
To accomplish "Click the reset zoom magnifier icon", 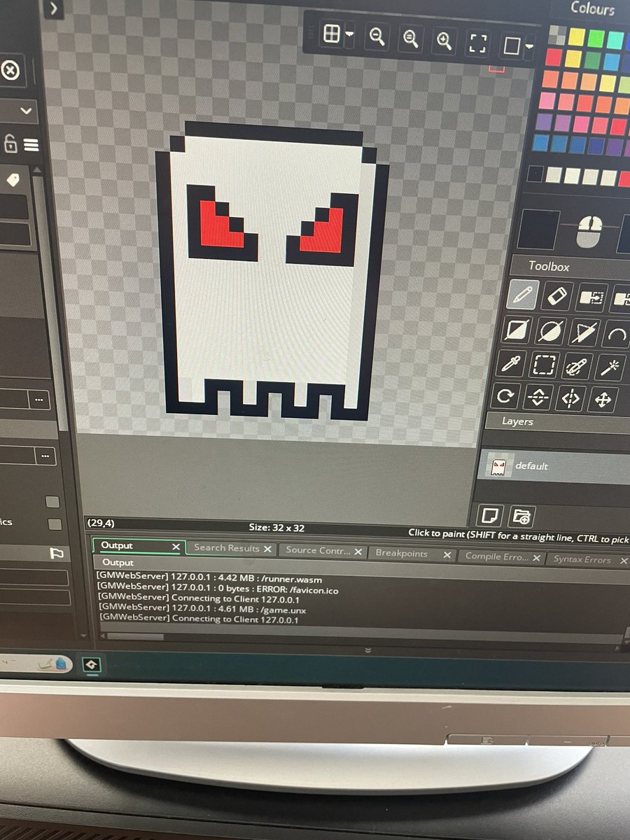I will click(x=411, y=39).
